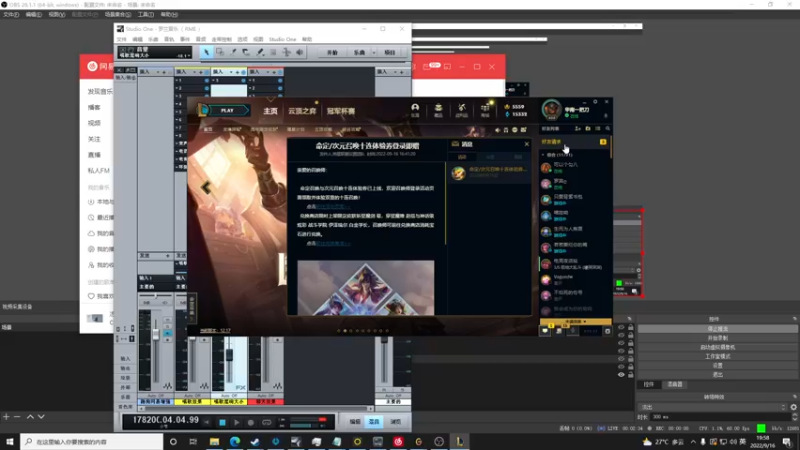Open Microsoft Edge from the taskbar
This screenshot has height=450, width=800.
(235, 441)
